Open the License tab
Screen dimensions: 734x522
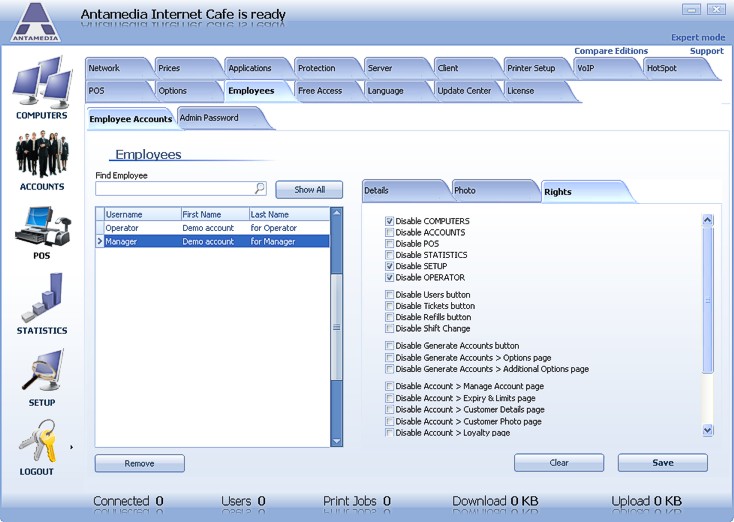[538, 91]
